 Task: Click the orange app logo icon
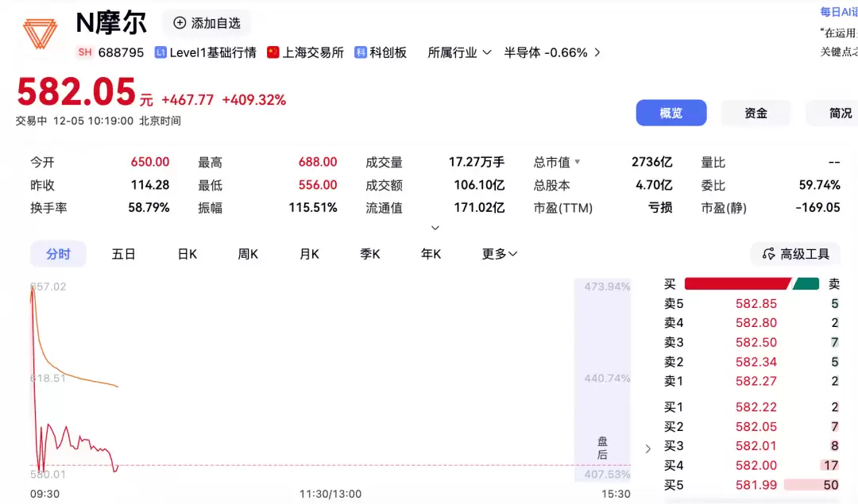tap(41, 34)
